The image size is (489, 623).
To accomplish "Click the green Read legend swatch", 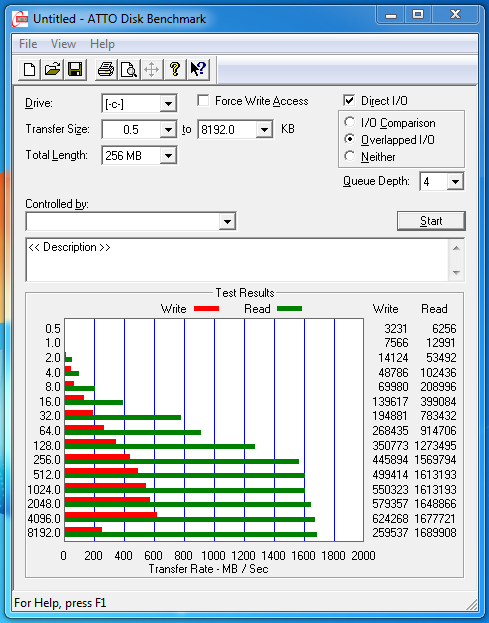I will click(x=289, y=309).
